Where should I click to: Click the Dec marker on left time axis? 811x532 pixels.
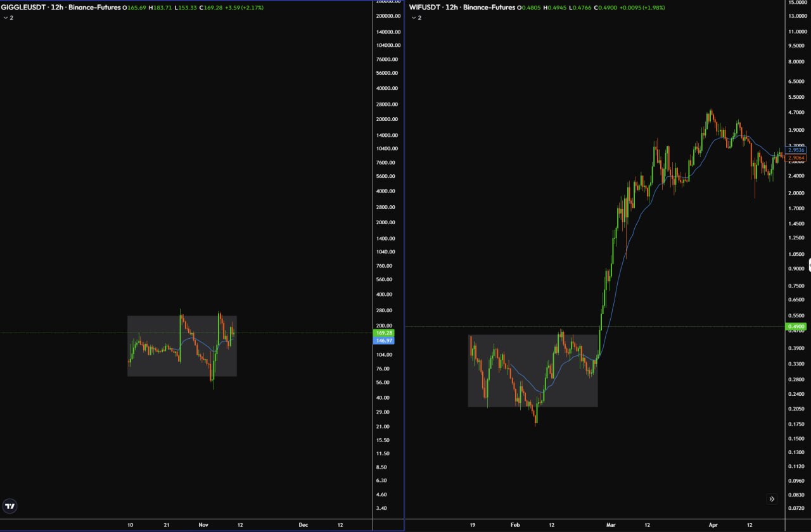click(x=303, y=525)
